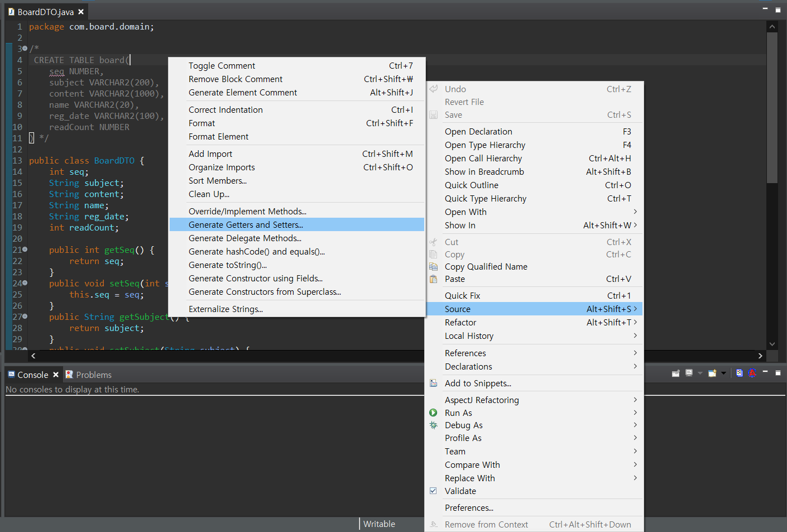Select Generate hashCode() and equals()...
Image resolution: width=787 pixels, height=532 pixels.
[x=297, y=251]
